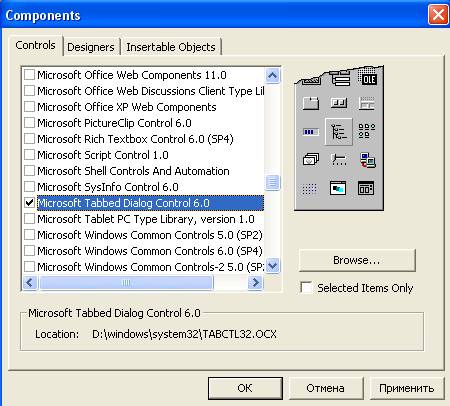Click the Slider control icon
This screenshot has height=406, width=450.
tap(339, 160)
